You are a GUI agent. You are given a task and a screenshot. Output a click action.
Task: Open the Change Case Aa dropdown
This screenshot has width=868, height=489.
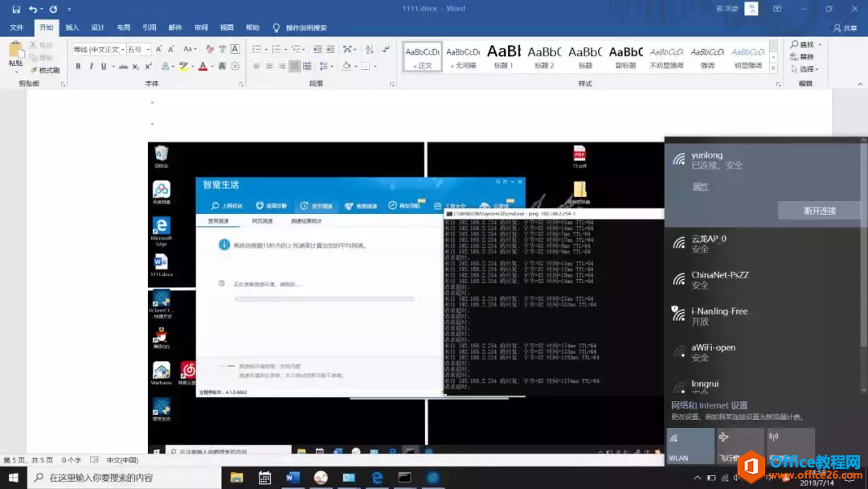190,49
